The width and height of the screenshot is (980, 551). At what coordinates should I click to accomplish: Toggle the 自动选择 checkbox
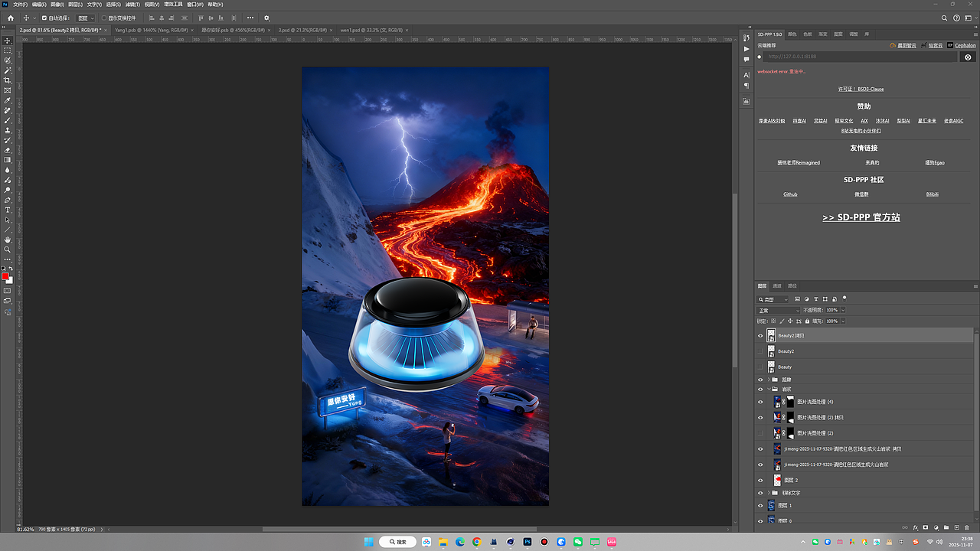44,18
